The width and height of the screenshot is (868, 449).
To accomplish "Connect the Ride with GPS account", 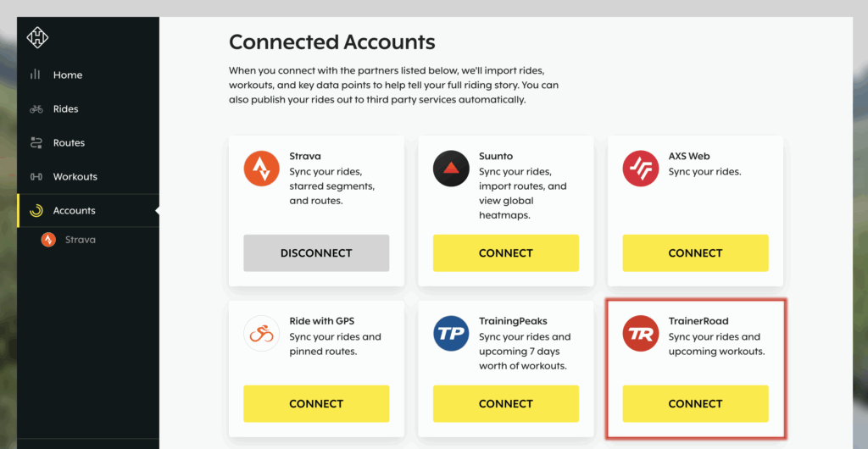I will pyautogui.click(x=316, y=403).
